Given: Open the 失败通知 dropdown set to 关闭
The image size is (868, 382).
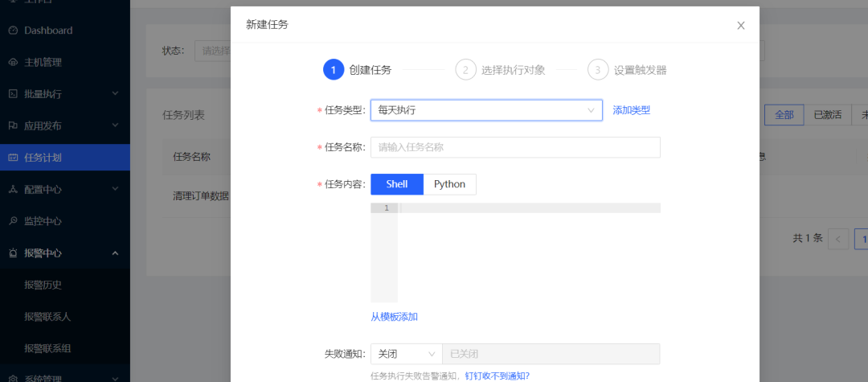Looking at the screenshot, I should point(406,355).
